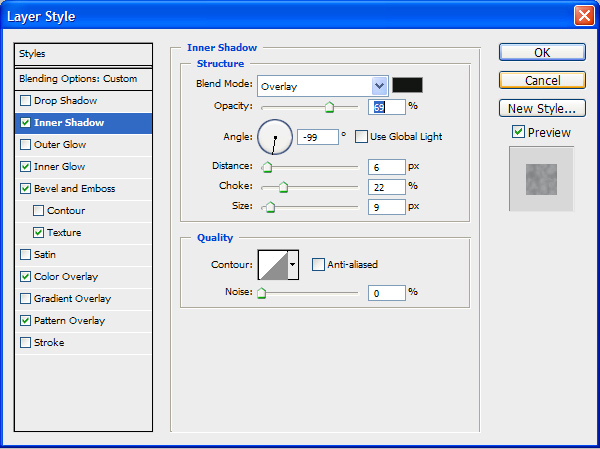Click the Noise field showing 0
600x449 pixels.
pyautogui.click(x=386, y=293)
